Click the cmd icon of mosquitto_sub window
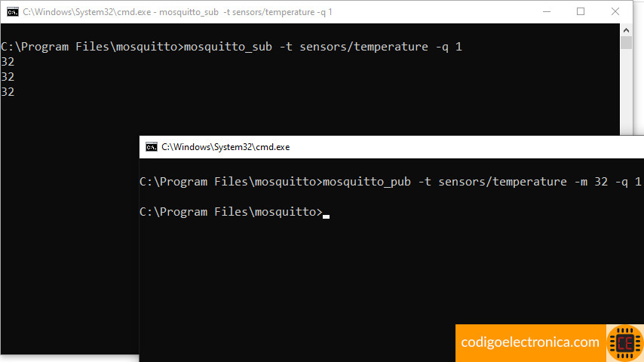Viewport: 644px width, 362px height. click(x=13, y=12)
